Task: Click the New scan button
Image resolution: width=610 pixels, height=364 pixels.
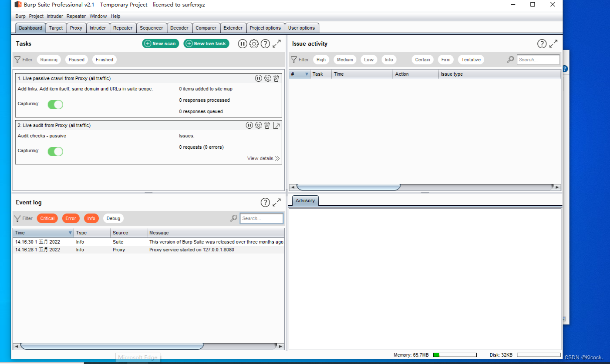Action: (x=160, y=43)
